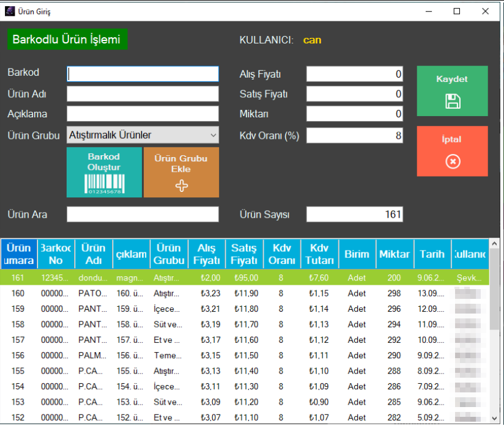Click the floppy disk icon on Kaydet
Viewport: 504px width, 426px height.
coord(452,101)
